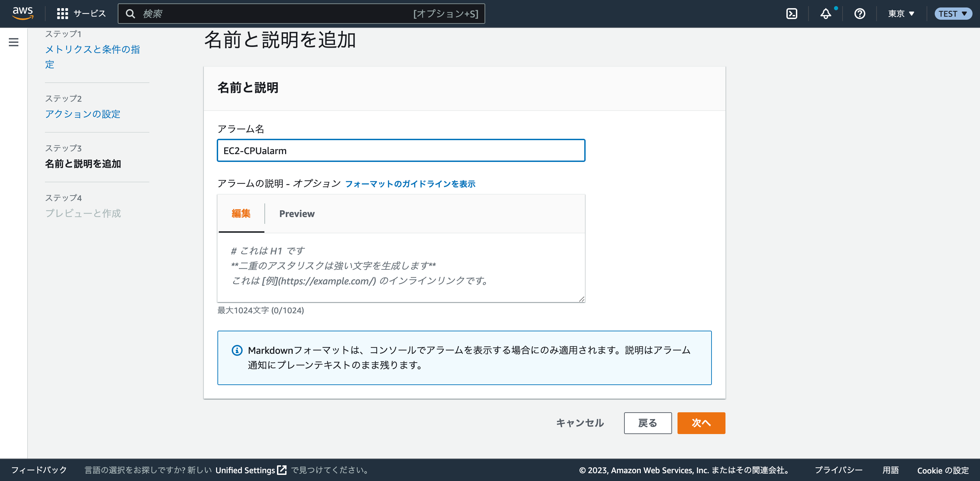
Task: Open AWS CloudShell terminal
Action: pyautogui.click(x=792, y=13)
